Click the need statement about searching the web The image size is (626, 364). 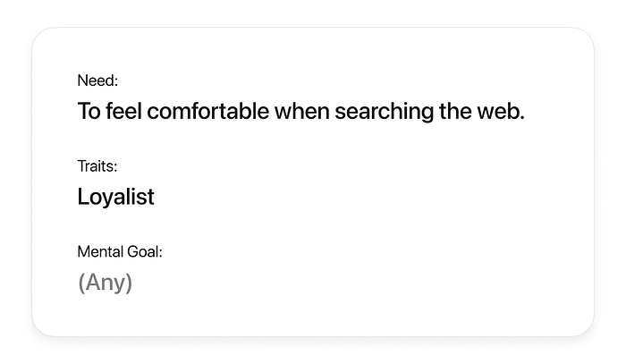click(x=300, y=112)
